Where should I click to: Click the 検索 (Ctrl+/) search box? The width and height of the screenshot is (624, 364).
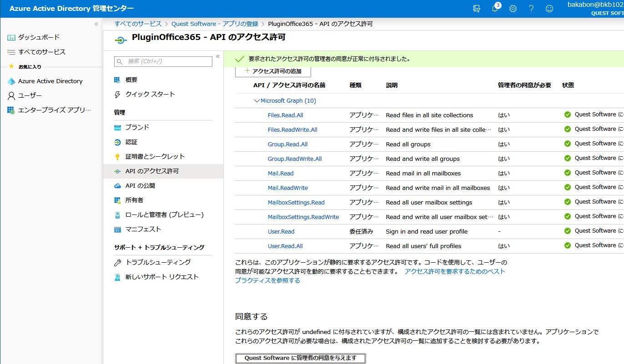163,61
